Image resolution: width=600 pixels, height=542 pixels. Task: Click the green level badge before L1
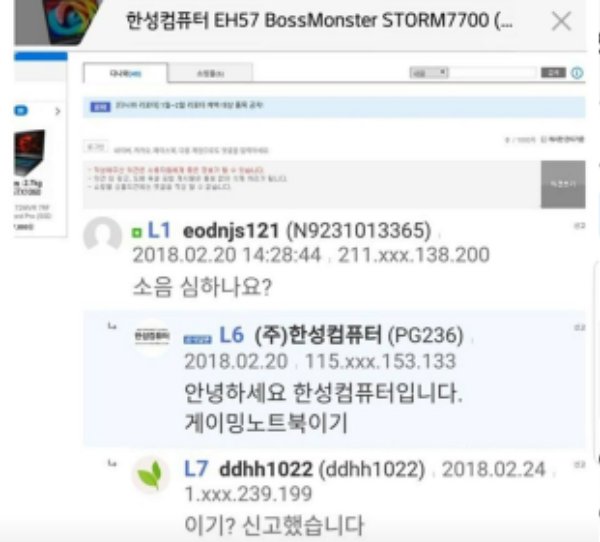pyautogui.click(x=136, y=233)
